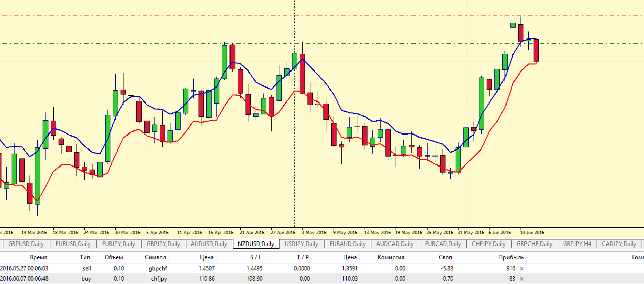This screenshot has width=644, height=284.
Task: Click the gbpchf symbol cell
Action: point(158,268)
